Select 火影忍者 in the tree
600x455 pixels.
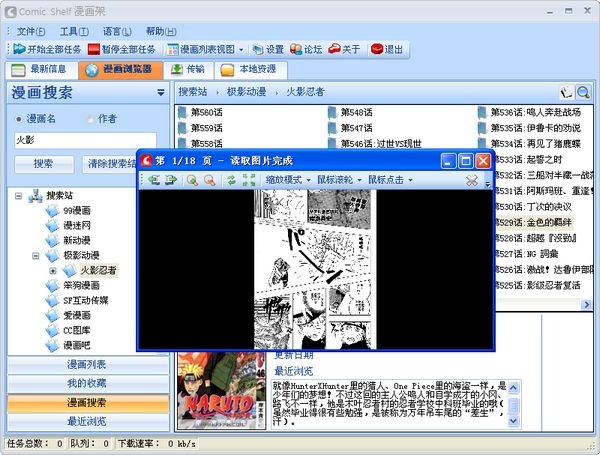click(x=98, y=271)
